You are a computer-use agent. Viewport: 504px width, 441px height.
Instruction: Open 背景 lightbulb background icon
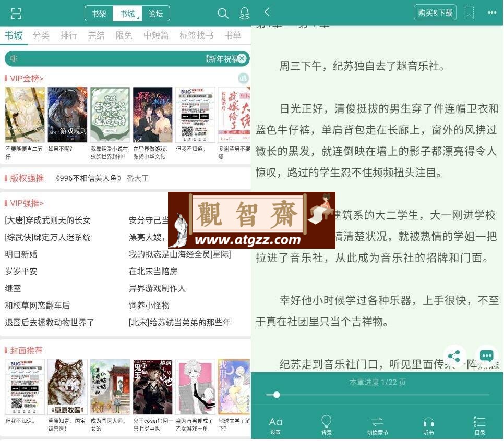(x=326, y=425)
